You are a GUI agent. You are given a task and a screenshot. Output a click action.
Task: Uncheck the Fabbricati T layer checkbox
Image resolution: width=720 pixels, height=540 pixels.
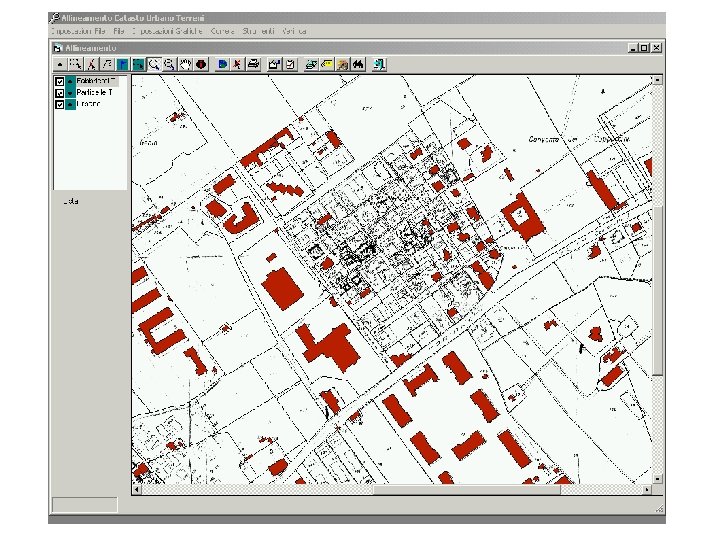pos(59,81)
